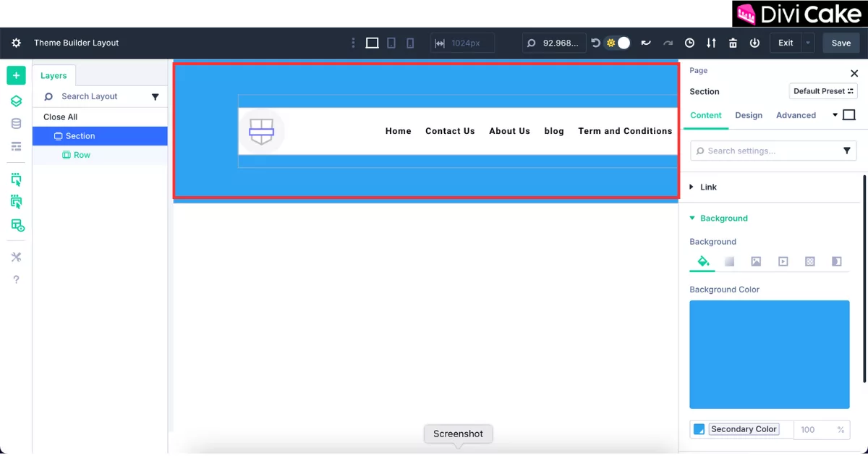Open the database variables sidebar icon

tap(16, 124)
